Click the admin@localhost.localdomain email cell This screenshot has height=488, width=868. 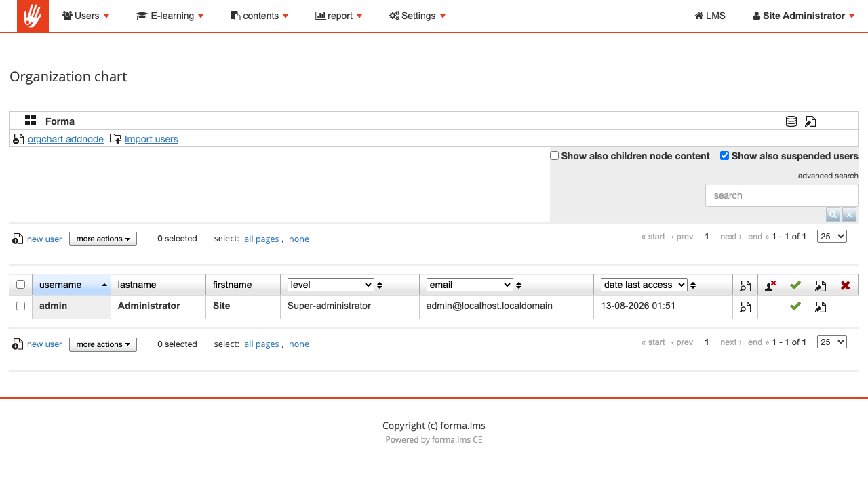tap(507, 306)
